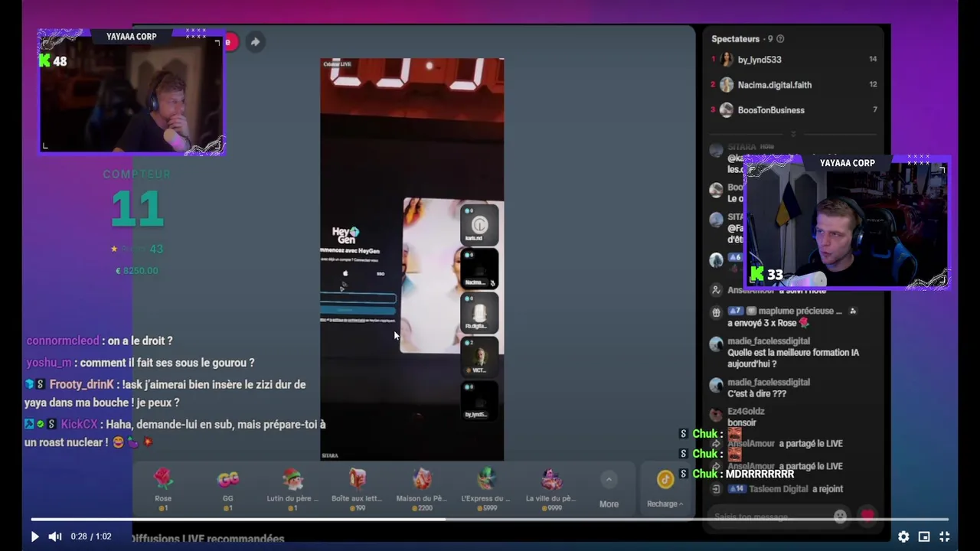Click Ez4Goldz's avatar in chat
The height and width of the screenshot is (551, 980).
click(x=716, y=416)
